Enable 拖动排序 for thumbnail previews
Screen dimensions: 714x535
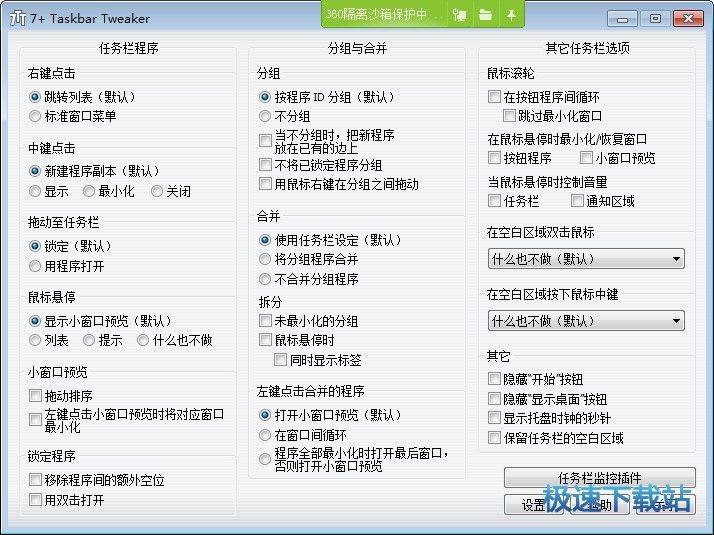pos(36,396)
